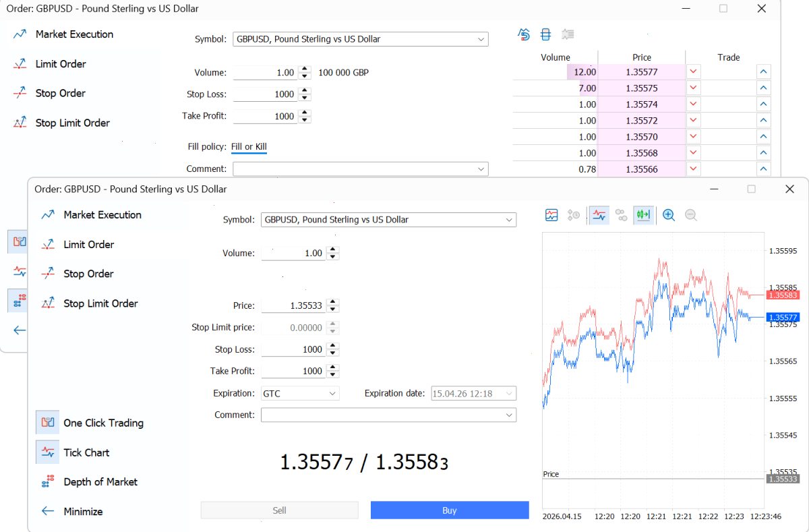The height and width of the screenshot is (532, 809).
Task: Click the back arrow icon in back window sidebar
Action: point(19,330)
